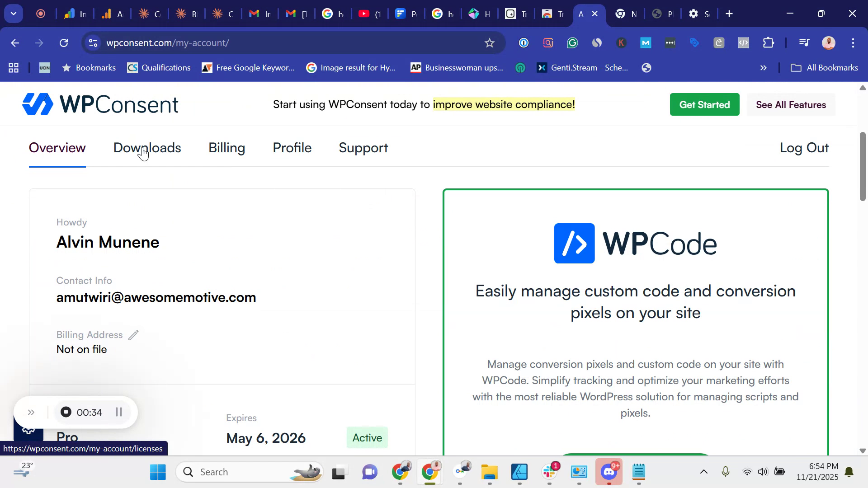Expand the recording widget panel arrow
The height and width of the screenshot is (488, 868).
(31, 412)
